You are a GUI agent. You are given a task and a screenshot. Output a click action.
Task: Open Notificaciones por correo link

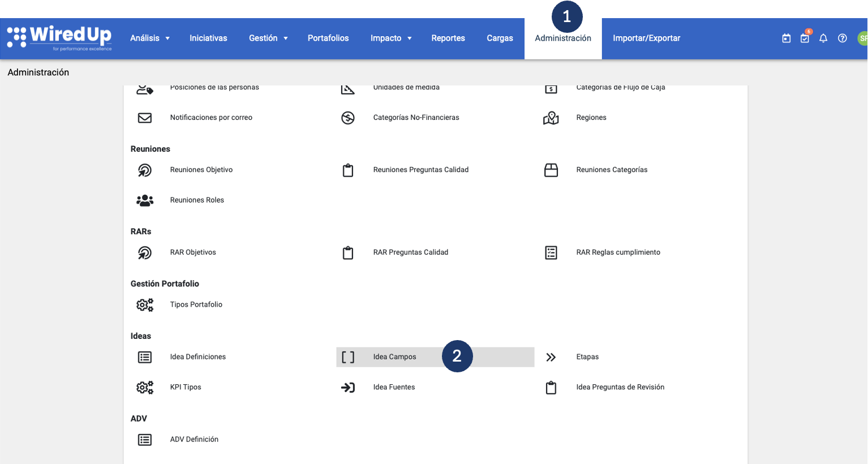tap(211, 118)
